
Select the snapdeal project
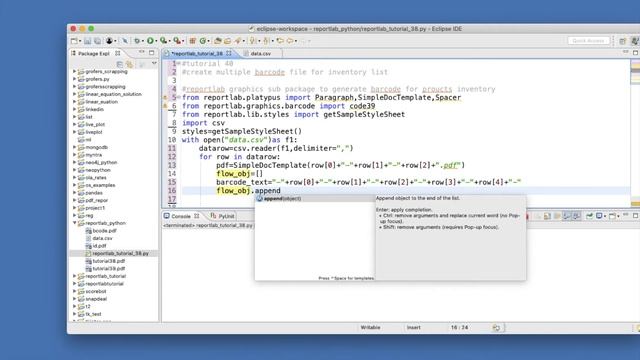point(96,299)
